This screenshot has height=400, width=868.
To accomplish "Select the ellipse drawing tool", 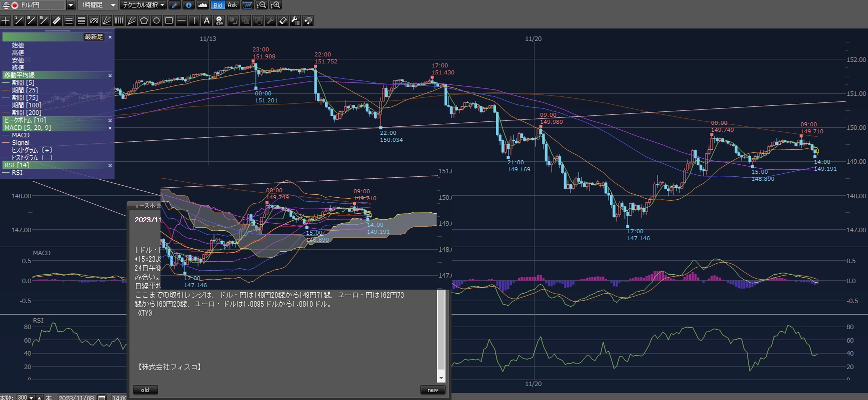I will tap(156, 20).
